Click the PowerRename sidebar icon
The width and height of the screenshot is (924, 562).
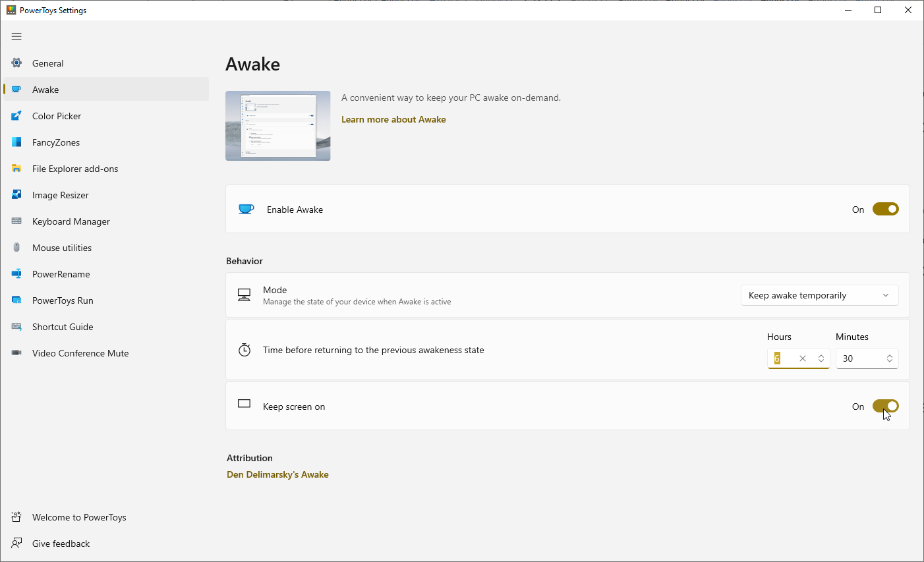pos(16,274)
